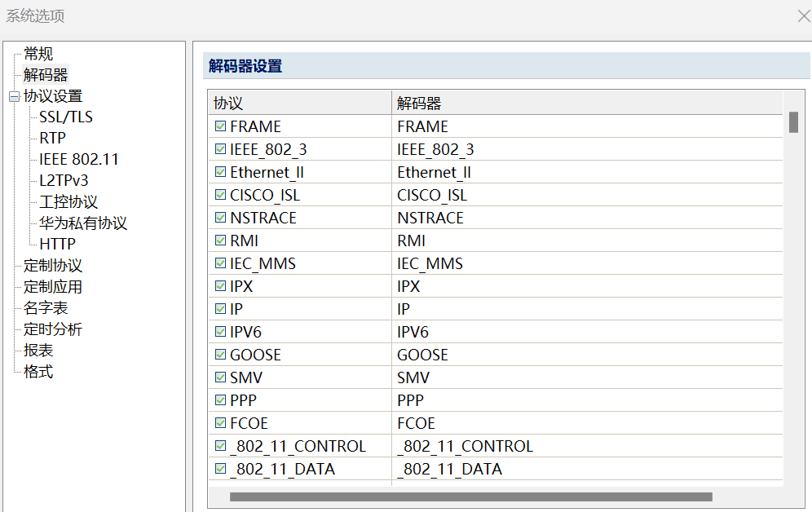Disable the GOOSE protocol checkbox
Image resolution: width=812 pixels, height=512 pixels.
click(x=220, y=355)
